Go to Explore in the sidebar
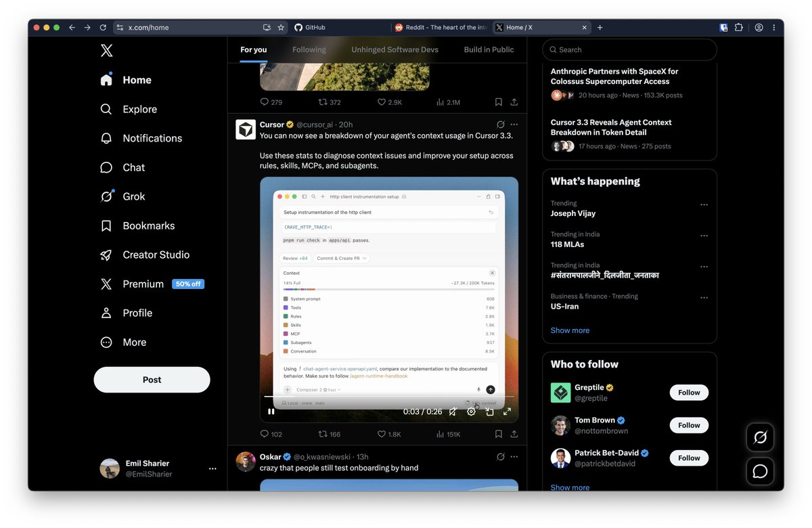Screen dimensions: 812x528 pos(129,109)
